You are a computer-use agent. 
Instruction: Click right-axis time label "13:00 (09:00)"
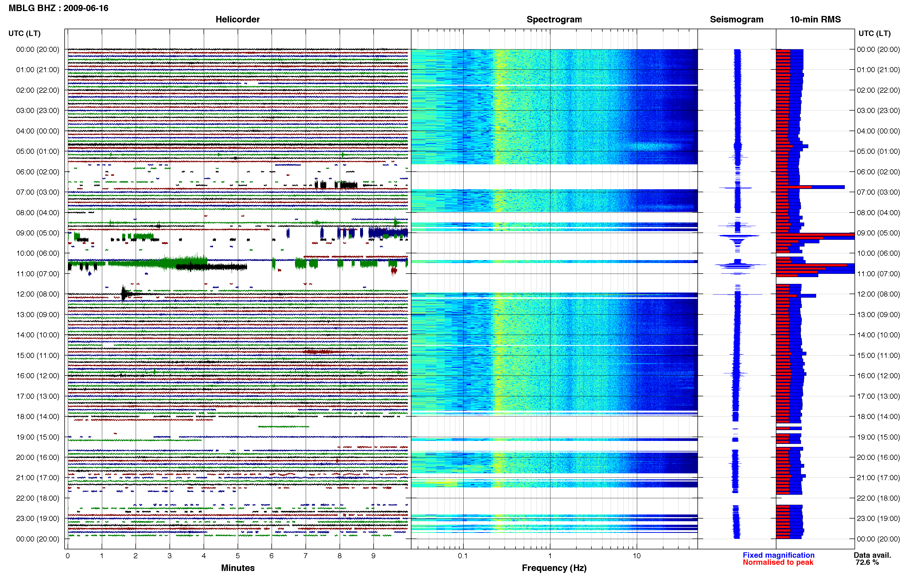pos(878,315)
